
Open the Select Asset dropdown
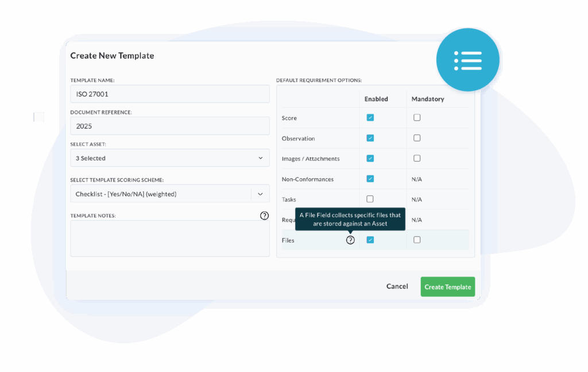coord(169,158)
